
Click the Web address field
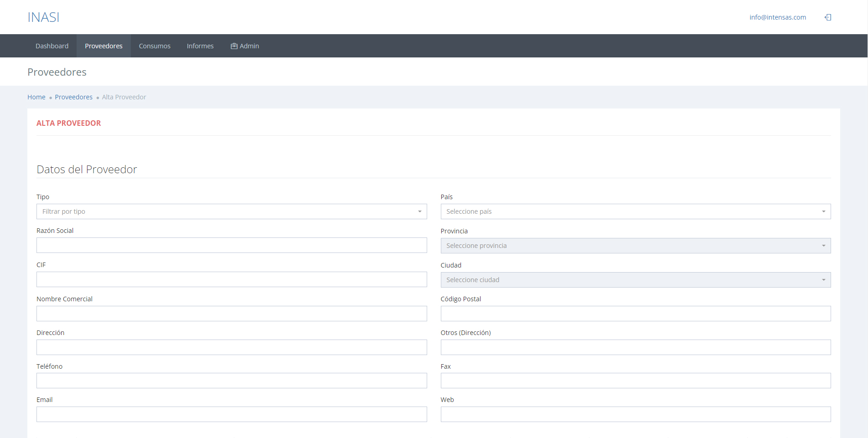[x=635, y=414]
